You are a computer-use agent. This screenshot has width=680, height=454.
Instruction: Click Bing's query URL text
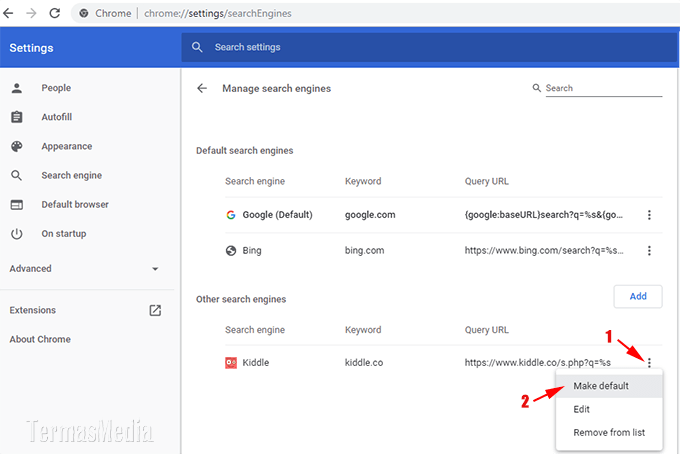(544, 251)
